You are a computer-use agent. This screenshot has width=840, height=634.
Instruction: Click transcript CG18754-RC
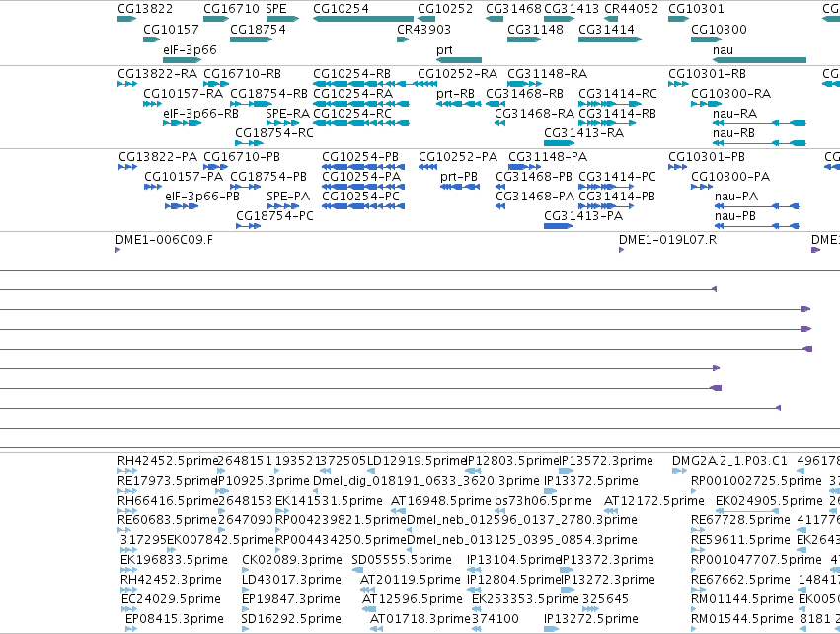(x=274, y=133)
